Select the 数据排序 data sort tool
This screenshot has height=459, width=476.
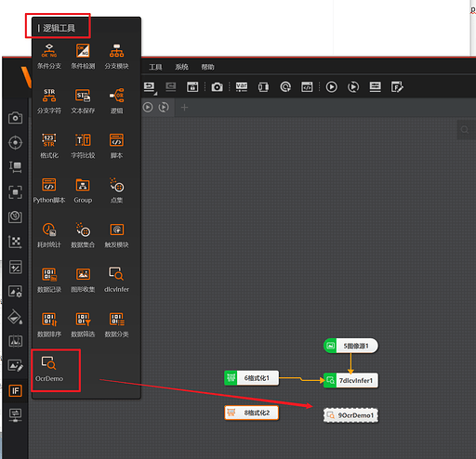click(49, 324)
